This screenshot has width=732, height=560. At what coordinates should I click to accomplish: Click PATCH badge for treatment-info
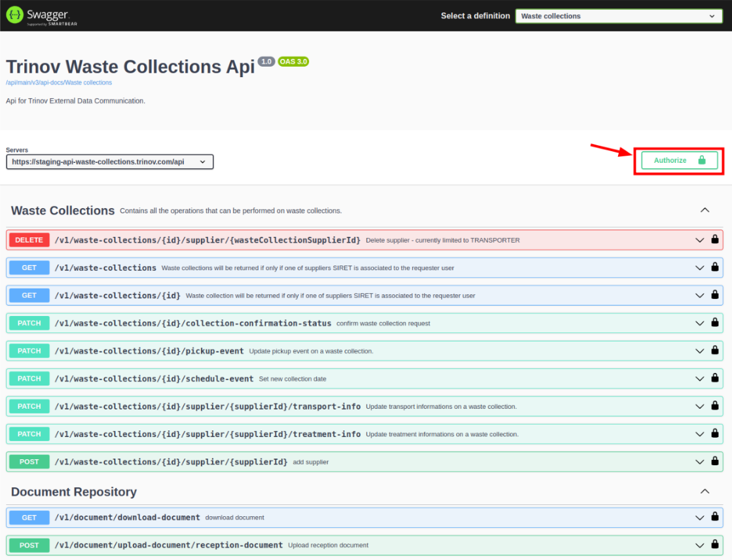pyautogui.click(x=29, y=434)
